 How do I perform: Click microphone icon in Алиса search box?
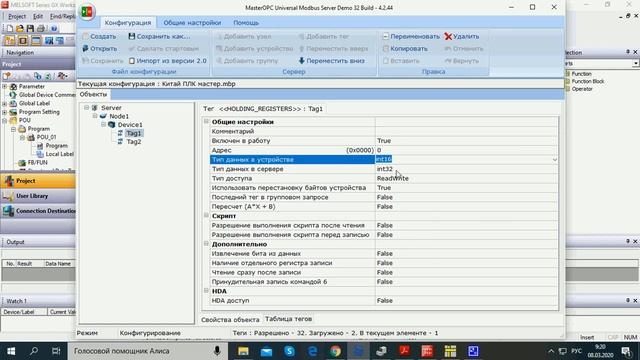217,351
